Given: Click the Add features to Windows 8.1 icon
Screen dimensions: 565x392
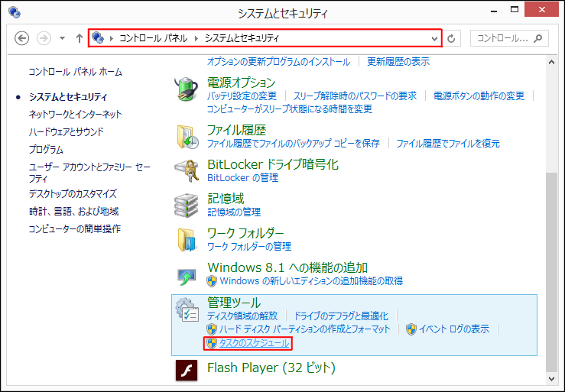Looking at the screenshot, I should pos(187,277).
